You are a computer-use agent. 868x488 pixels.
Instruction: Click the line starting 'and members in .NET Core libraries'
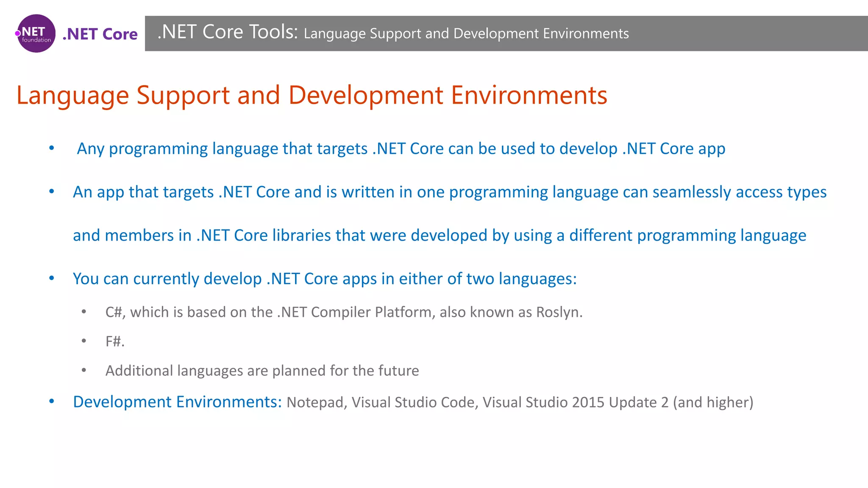tap(439, 235)
